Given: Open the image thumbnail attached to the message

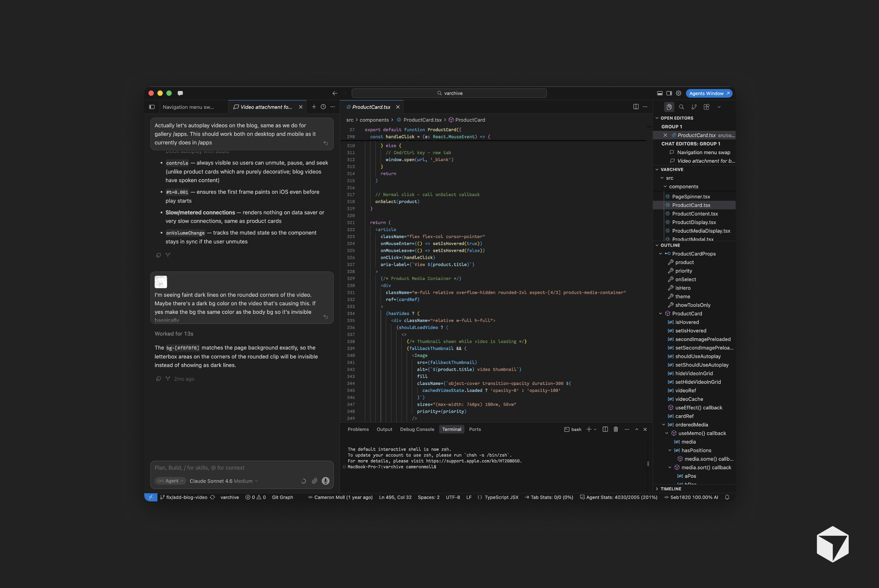Looking at the screenshot, I should [161, 282].
